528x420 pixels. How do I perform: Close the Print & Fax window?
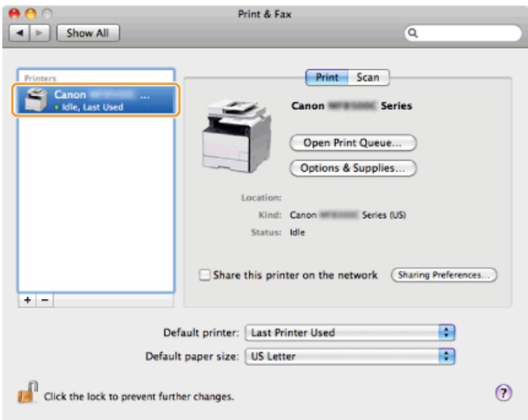coord(14,14)
